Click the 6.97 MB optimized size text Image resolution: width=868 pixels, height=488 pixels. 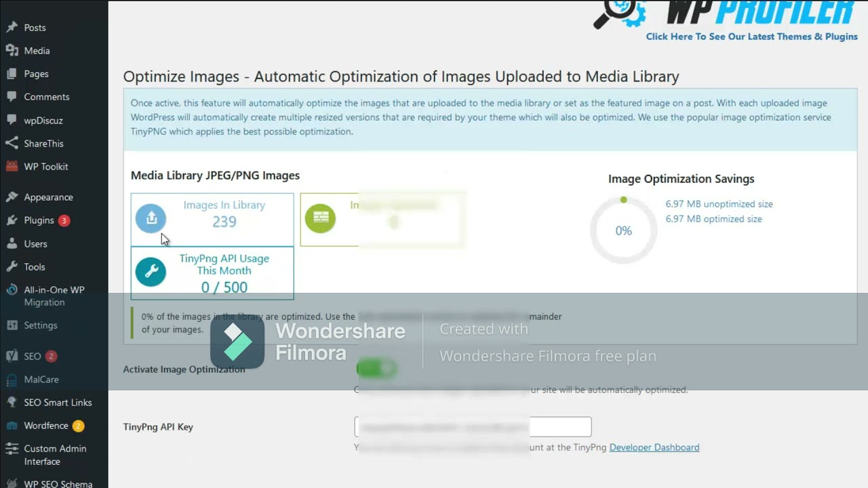point(713,219)
